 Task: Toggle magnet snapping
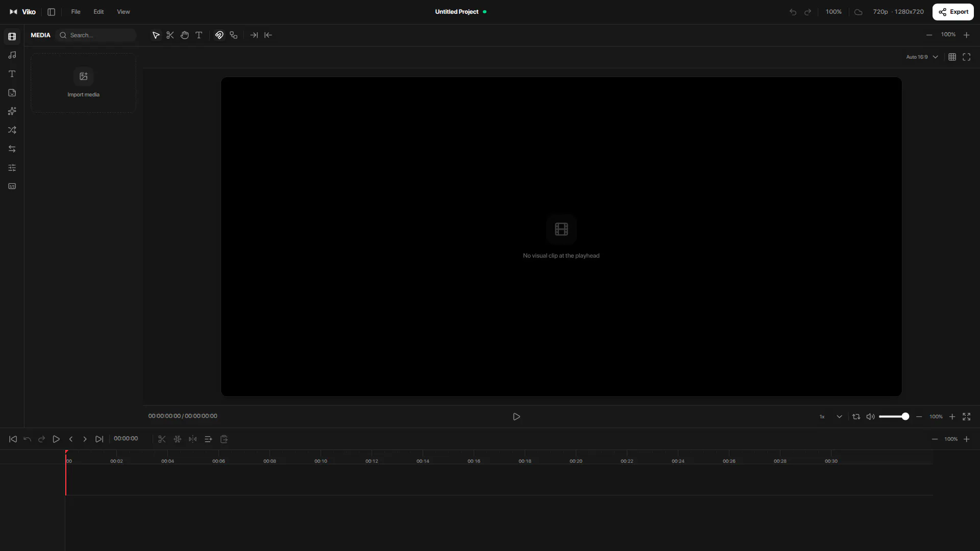[x=219, y=35]
